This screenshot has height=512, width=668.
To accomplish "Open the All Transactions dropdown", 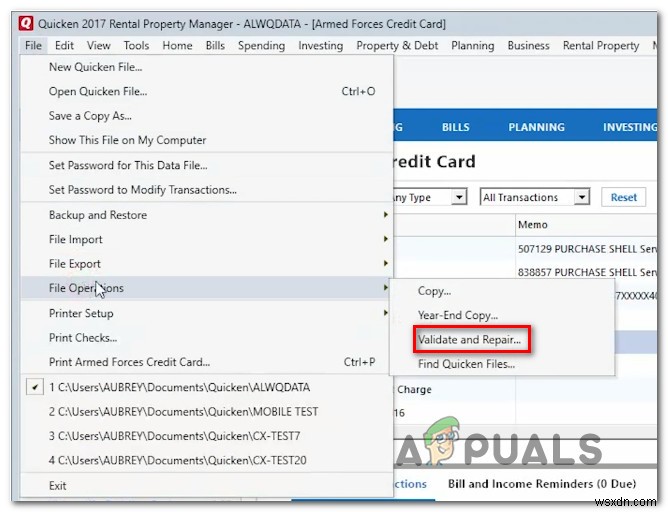I will point(535,197).
